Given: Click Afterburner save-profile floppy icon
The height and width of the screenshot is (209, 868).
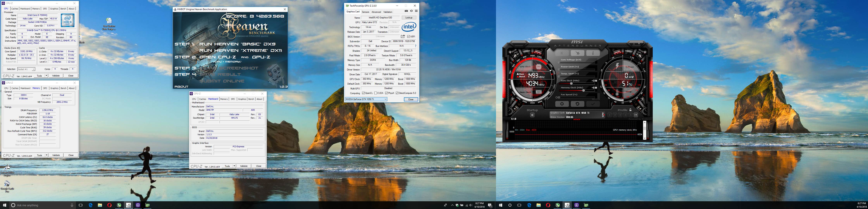Looking at the screenshot, I should 636,115.
